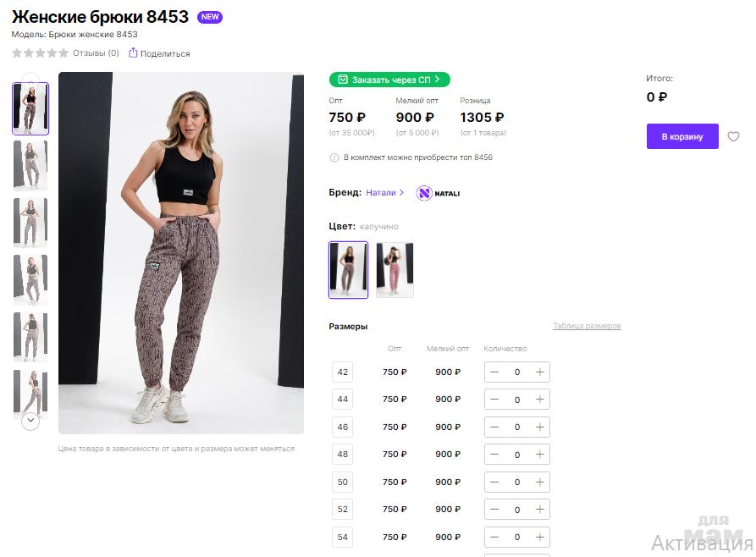Increase quantity for size 42
This screenshot has height=557, width=756.
click(x=540, y=372)
